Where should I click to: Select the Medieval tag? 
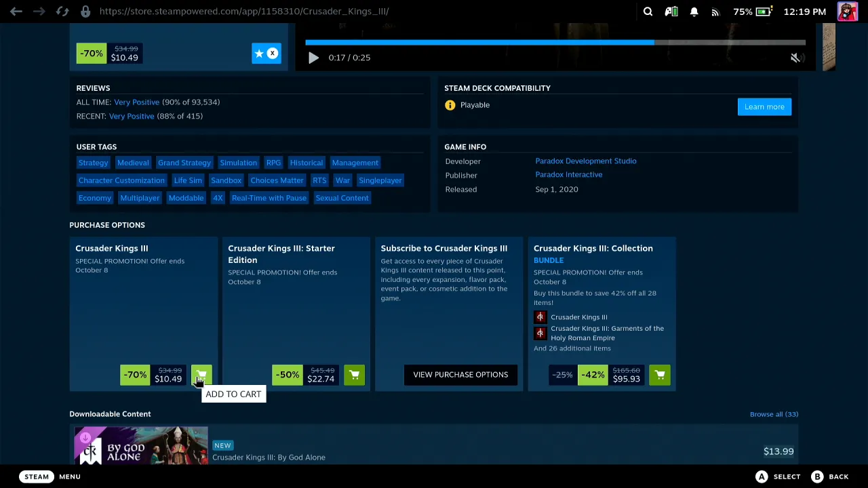click(133, 163)
